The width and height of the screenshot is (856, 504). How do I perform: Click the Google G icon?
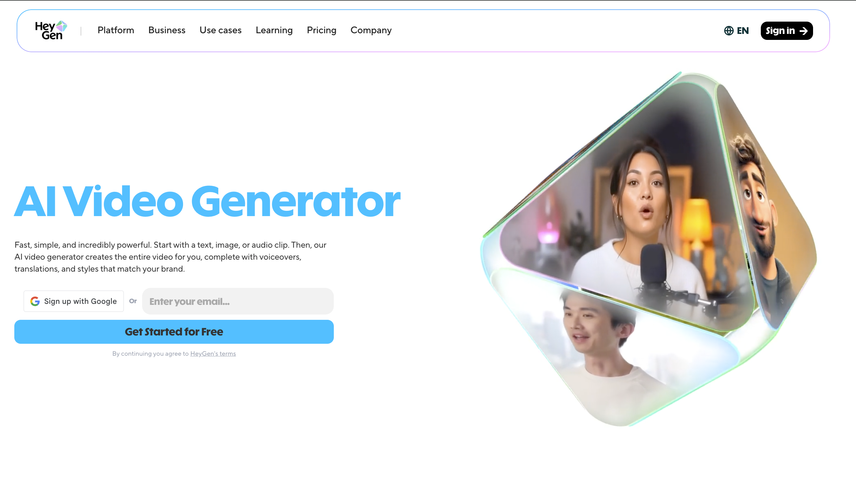click(35, 301)
